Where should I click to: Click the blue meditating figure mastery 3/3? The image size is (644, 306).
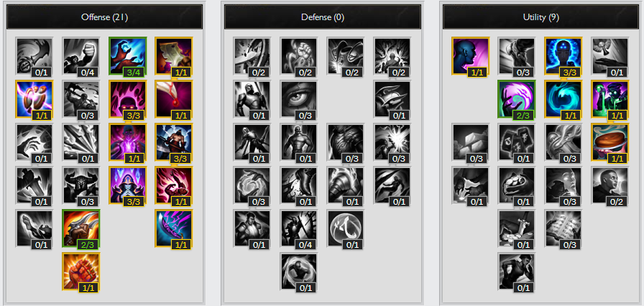pyautogui.click(x=563, y=56)
